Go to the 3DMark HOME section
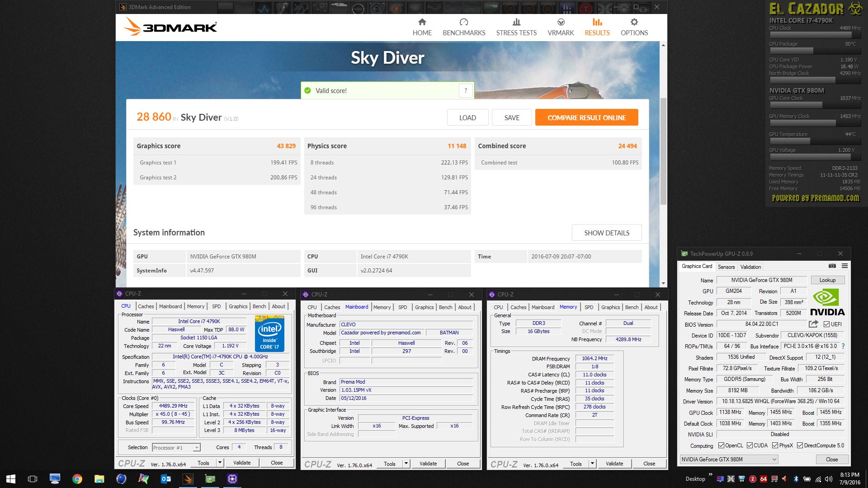The image size is (868, 488). click(x=422, y=27)
